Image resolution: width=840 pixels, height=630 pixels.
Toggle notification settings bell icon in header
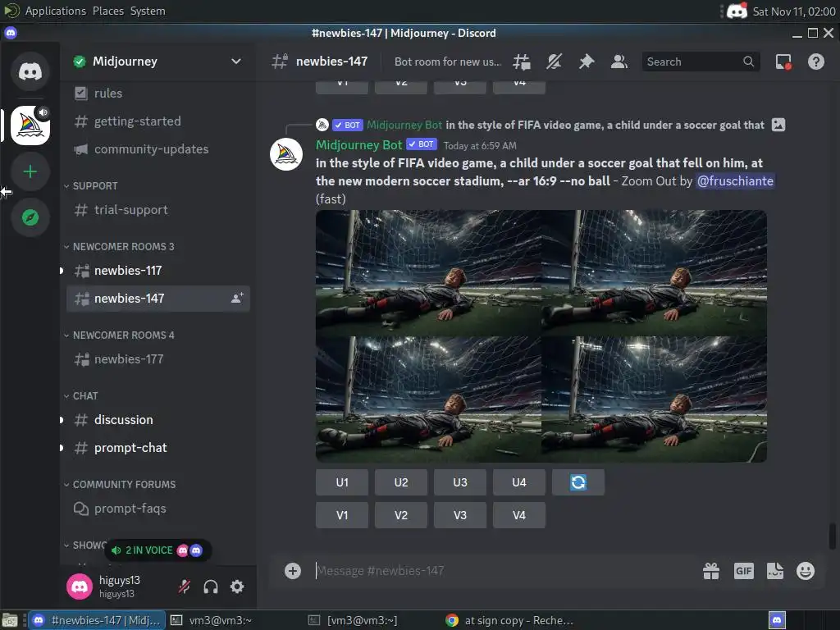click(x=554, y=62)
